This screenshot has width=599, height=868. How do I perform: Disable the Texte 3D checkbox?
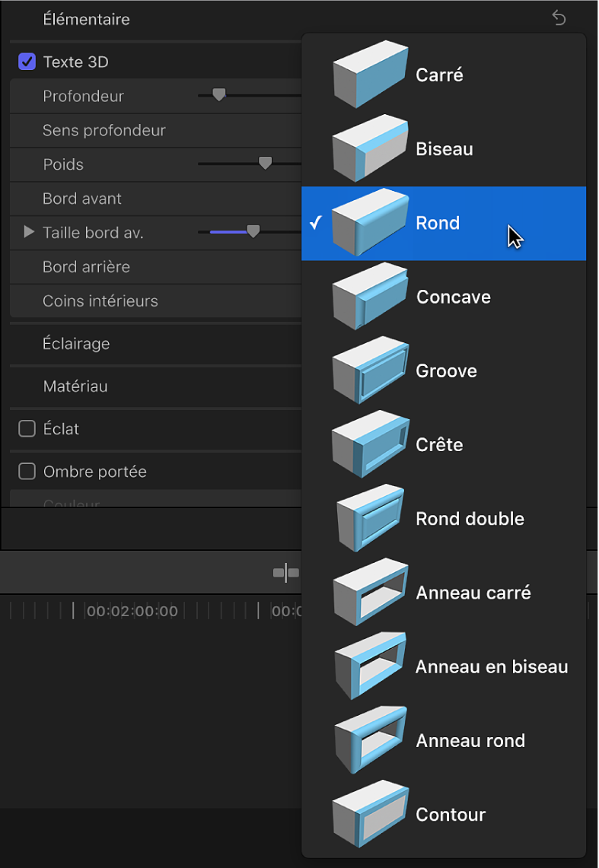[27, 62]
